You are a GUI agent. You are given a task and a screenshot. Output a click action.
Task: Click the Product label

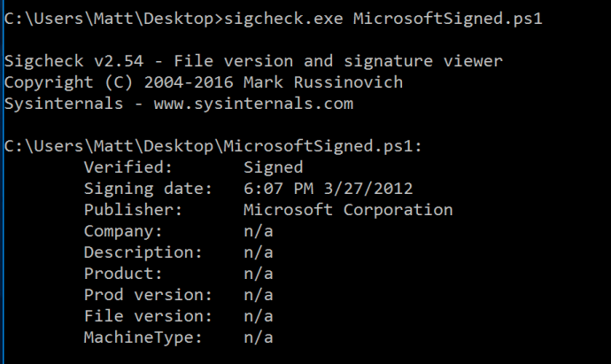[124, 274]
